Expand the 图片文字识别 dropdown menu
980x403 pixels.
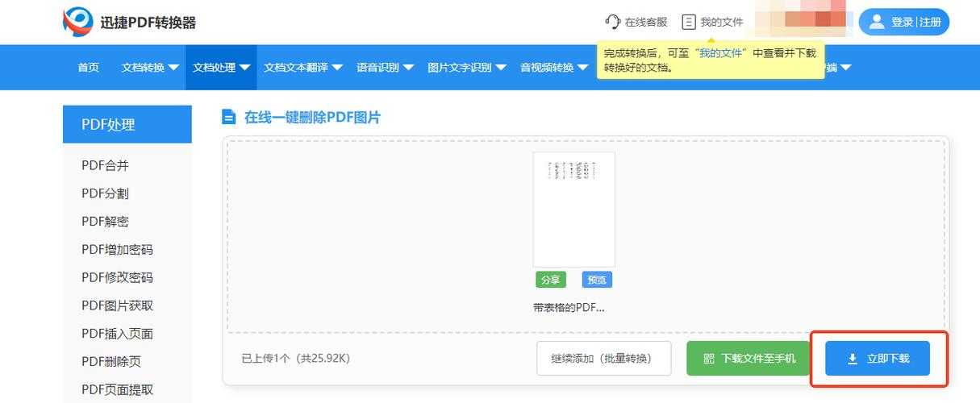467,68
